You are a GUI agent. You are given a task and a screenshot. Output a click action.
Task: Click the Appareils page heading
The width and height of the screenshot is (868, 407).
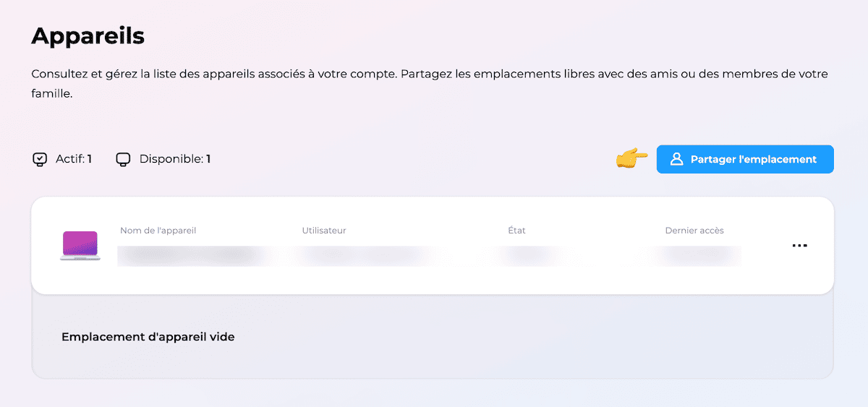point(88,35)
